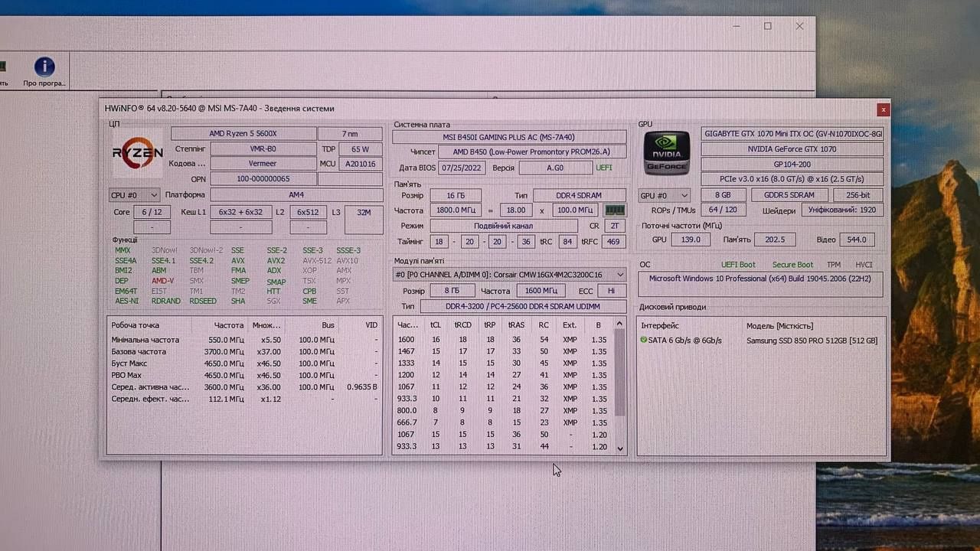This screenshot has width=980, height=551.
Task: Click the 'Подвійний канал' memory mode field
Action: 504,226
